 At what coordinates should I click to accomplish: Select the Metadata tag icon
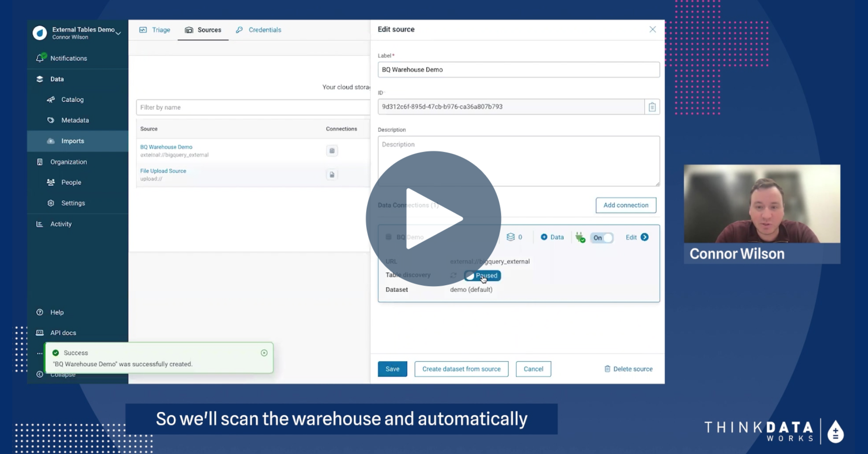51,120
